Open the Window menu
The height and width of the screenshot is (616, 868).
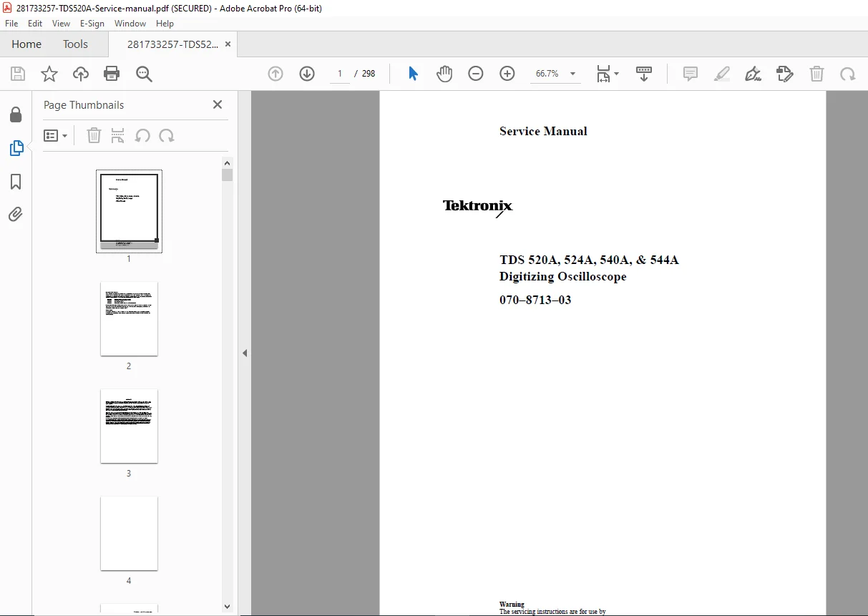(130, 24)
